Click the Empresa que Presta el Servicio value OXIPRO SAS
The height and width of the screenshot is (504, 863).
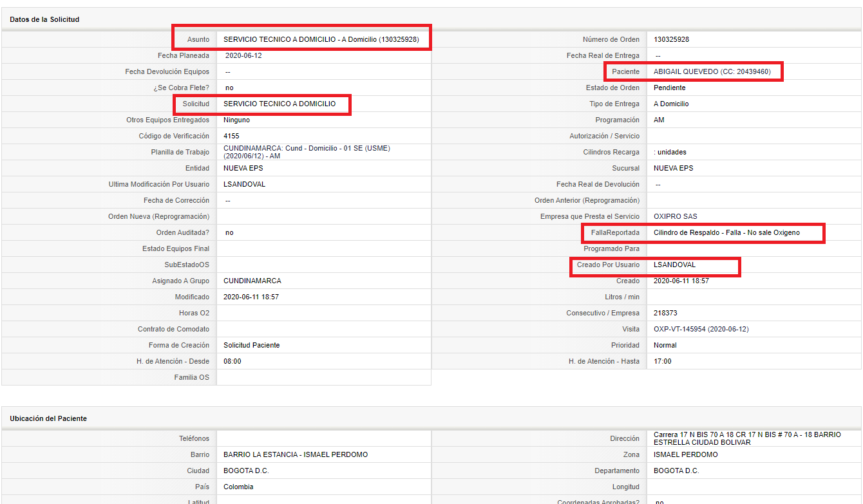(675, 216)
